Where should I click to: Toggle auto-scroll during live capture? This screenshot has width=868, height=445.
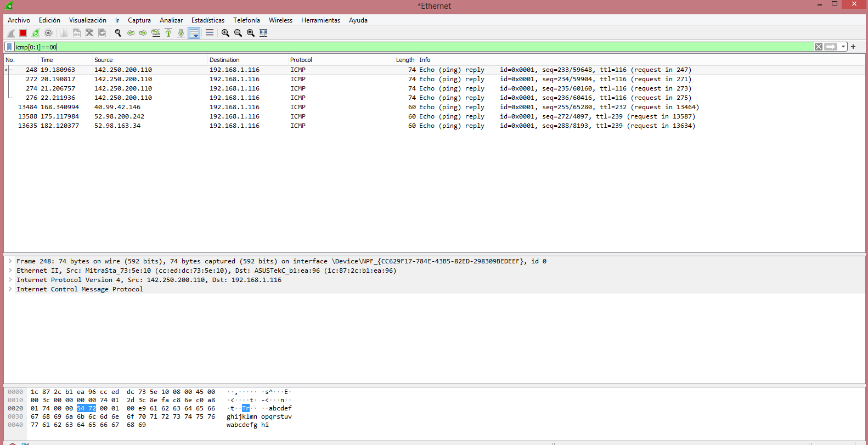[x=194, y=33]
